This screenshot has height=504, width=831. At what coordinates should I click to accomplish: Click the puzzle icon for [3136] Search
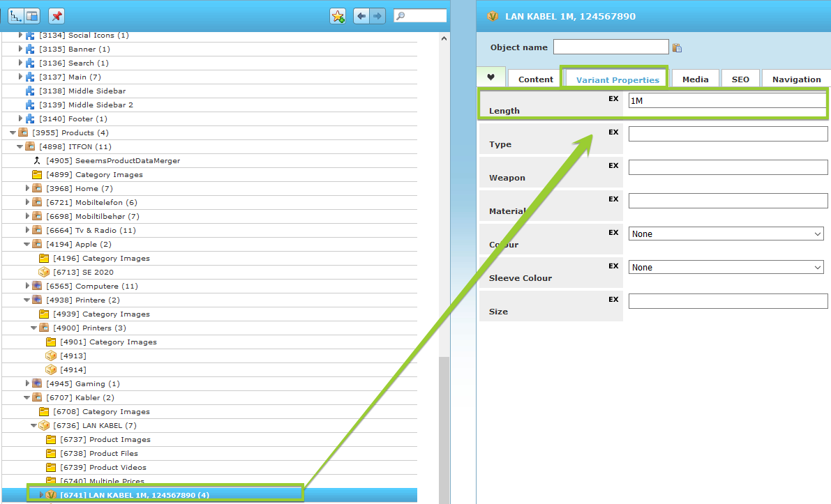pyautogui.click(x=30, y=63)
